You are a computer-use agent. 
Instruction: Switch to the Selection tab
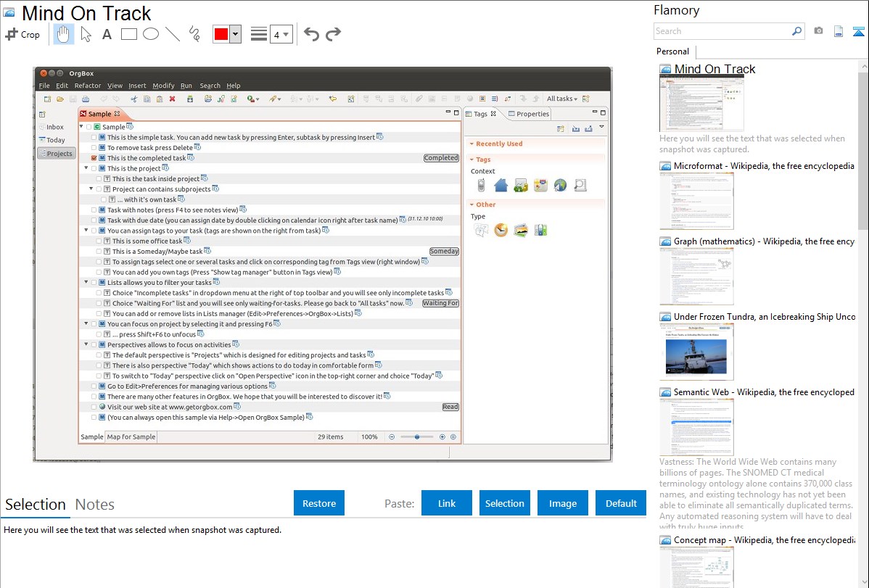tap(36, 505)
